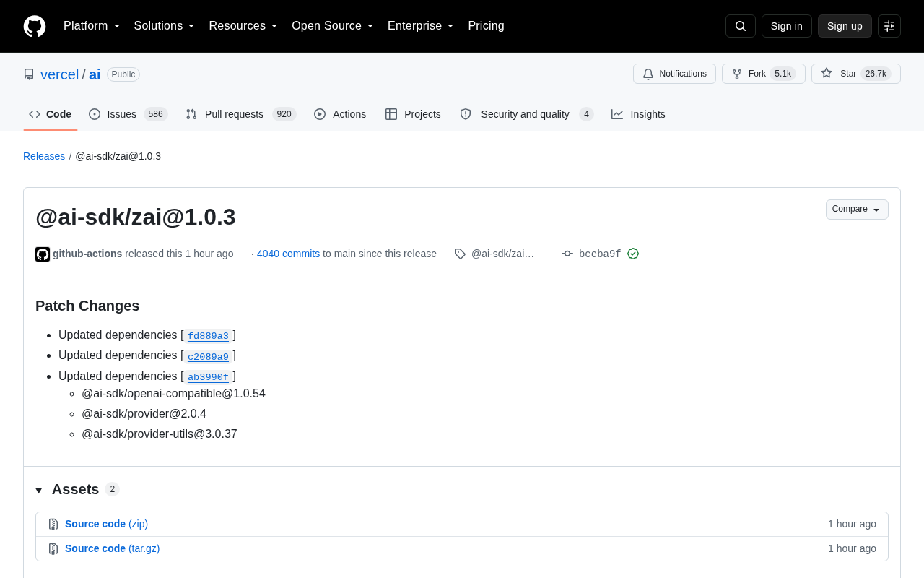Click @ai-sdk/openai-compatible@1.0.54 list item

tap(173, 394)
